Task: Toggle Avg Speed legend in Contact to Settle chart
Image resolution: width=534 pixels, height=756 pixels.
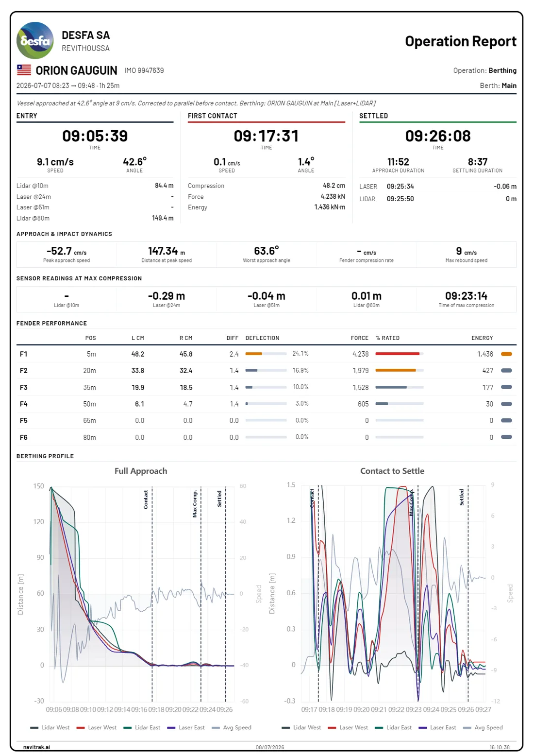Action: coord(483,727)
